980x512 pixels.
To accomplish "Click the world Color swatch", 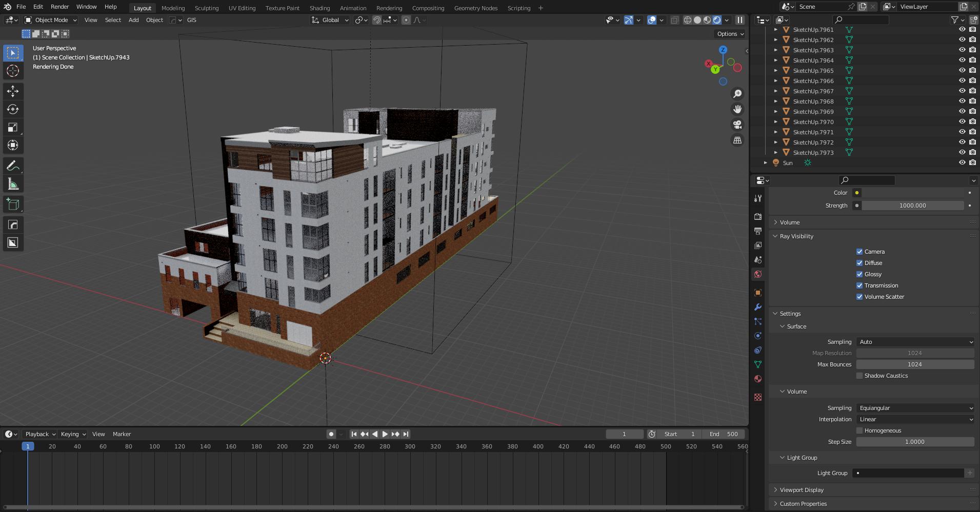I will pyautogui.click(x=913, y=193).
